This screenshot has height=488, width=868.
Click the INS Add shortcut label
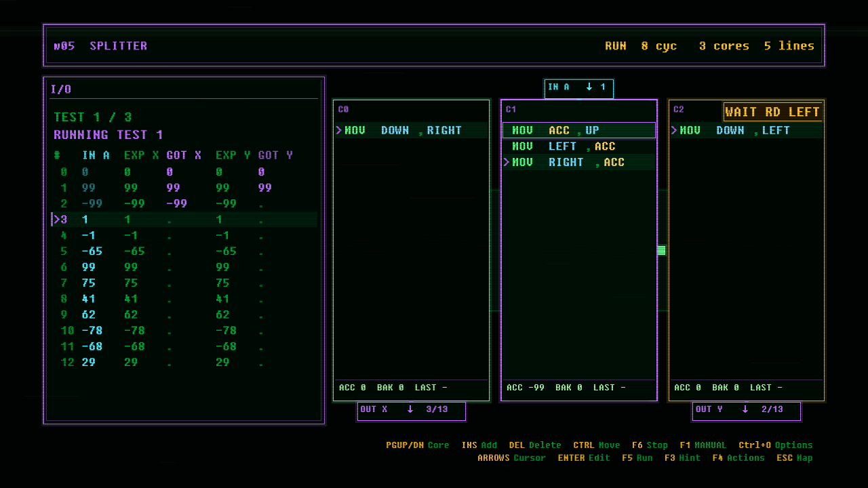coord(479,445)
